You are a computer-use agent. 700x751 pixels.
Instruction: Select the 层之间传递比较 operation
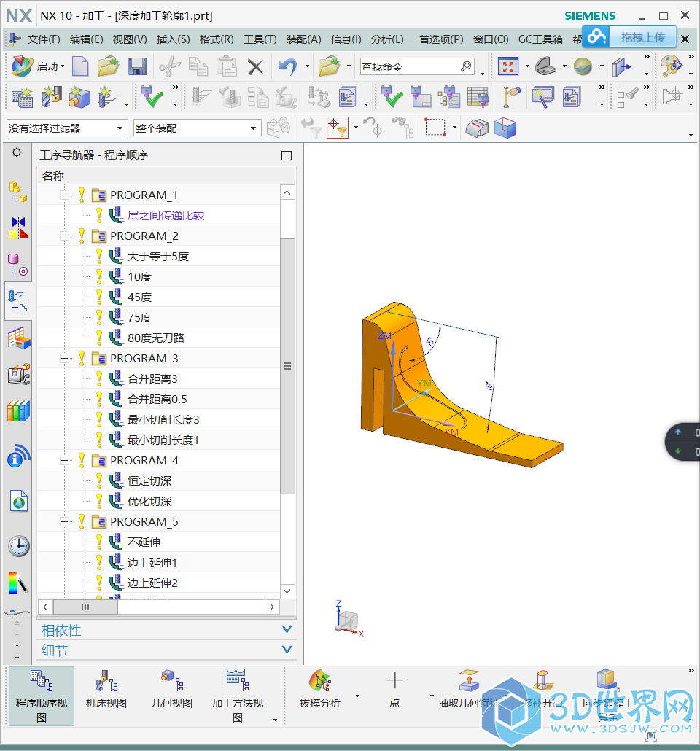[x=166, y=216]
